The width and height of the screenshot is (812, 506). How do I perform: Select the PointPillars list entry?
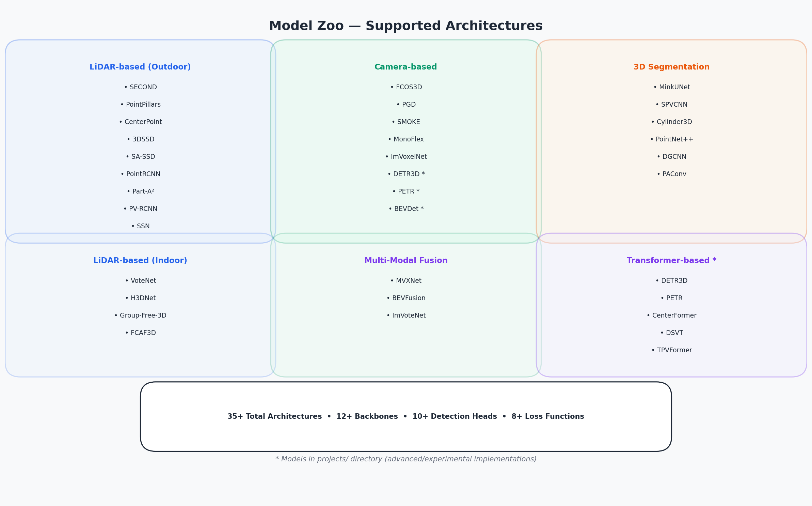(x=140, y=105)
